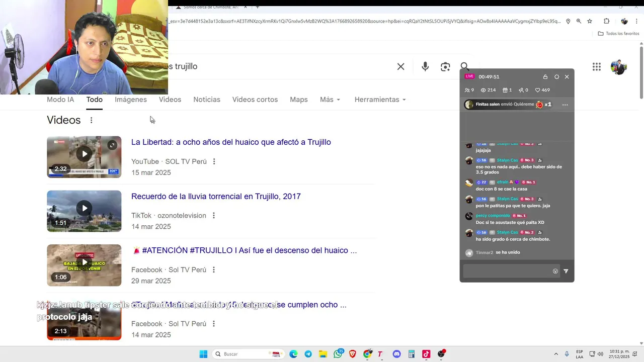Select the Todo tab
The width and height of the screenshot is (644, 362).
(x=94, y=100)
